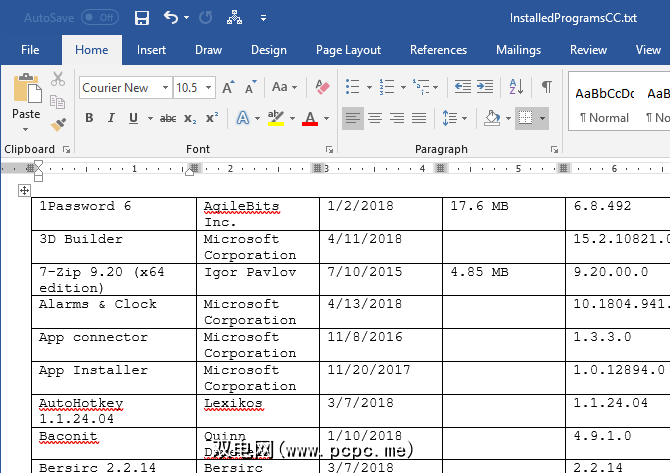
Task: Click the Save icon in title bar
Action: tap(141, 18)
